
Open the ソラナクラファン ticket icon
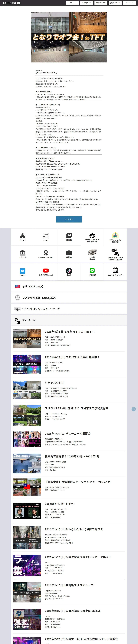tap(115, 252)
